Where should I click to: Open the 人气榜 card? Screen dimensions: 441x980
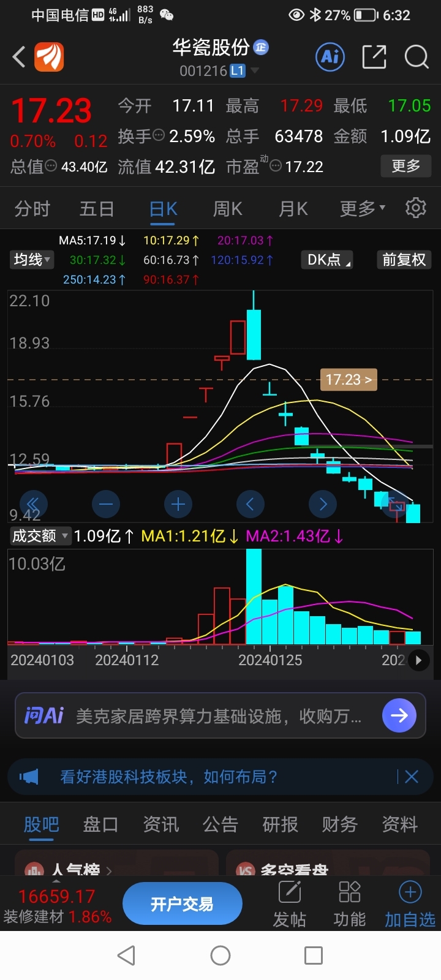(x=116, y=862)
